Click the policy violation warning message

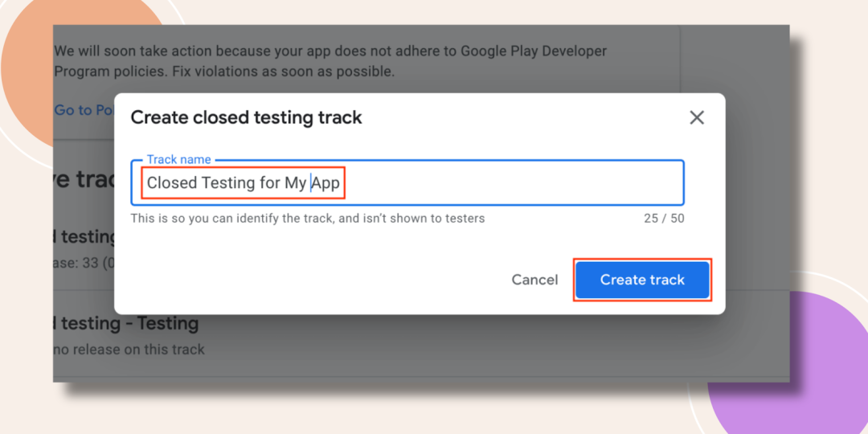[x=330, y=61]
